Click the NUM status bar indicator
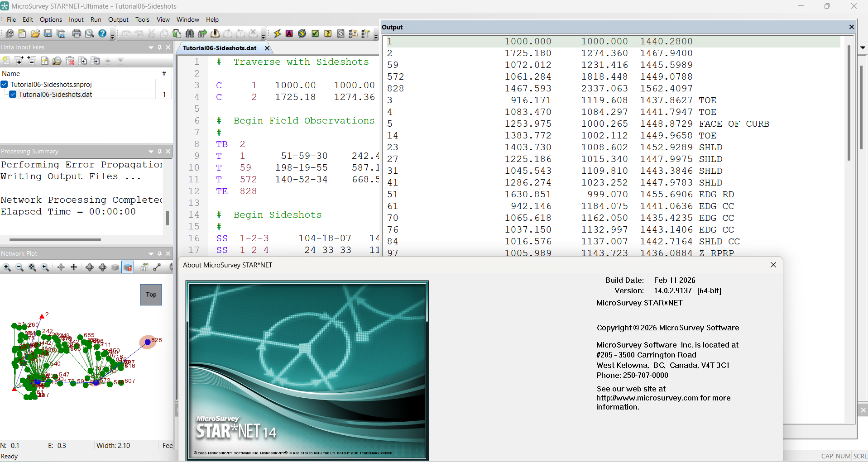This screenshot has width=868, height=462. 843,456
